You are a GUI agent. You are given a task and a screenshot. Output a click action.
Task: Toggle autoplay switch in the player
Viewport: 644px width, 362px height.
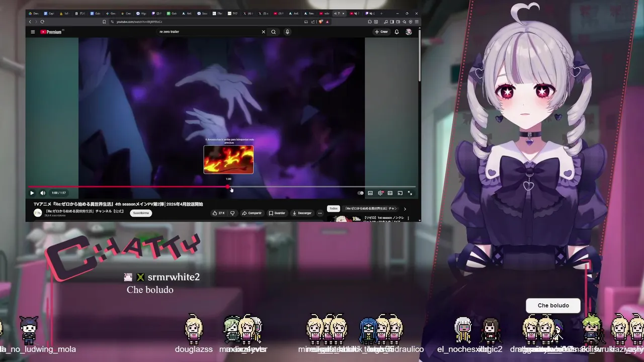click(360, 193)
